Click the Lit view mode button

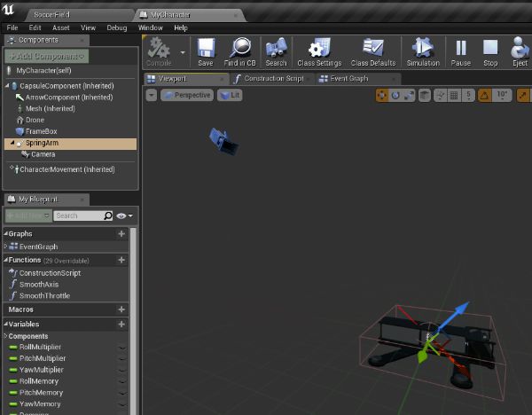[230, 95]
